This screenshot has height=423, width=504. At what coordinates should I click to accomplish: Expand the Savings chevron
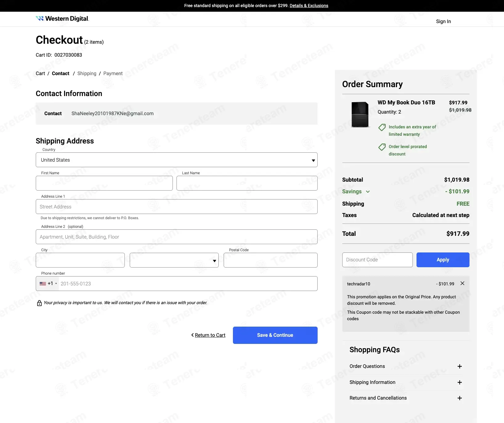(x=368, y=191)
